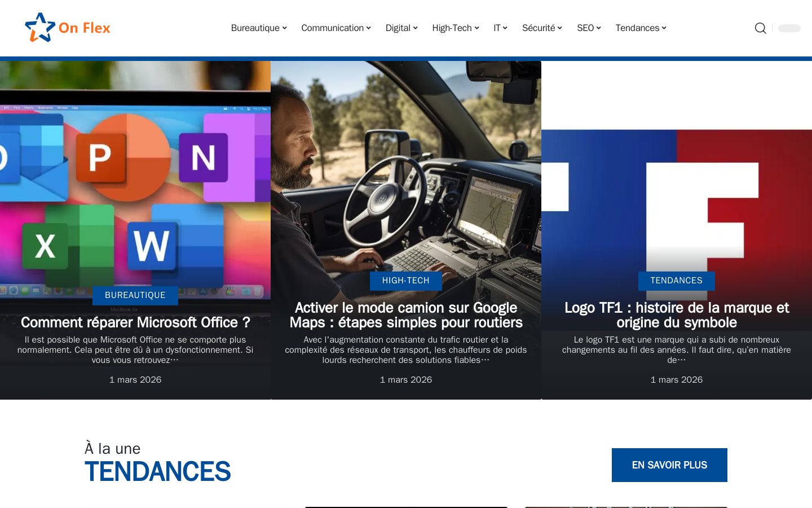Open article 'Comment réparer Microsoft Office ?'
812x508 pixels.
tap(135, 322)
